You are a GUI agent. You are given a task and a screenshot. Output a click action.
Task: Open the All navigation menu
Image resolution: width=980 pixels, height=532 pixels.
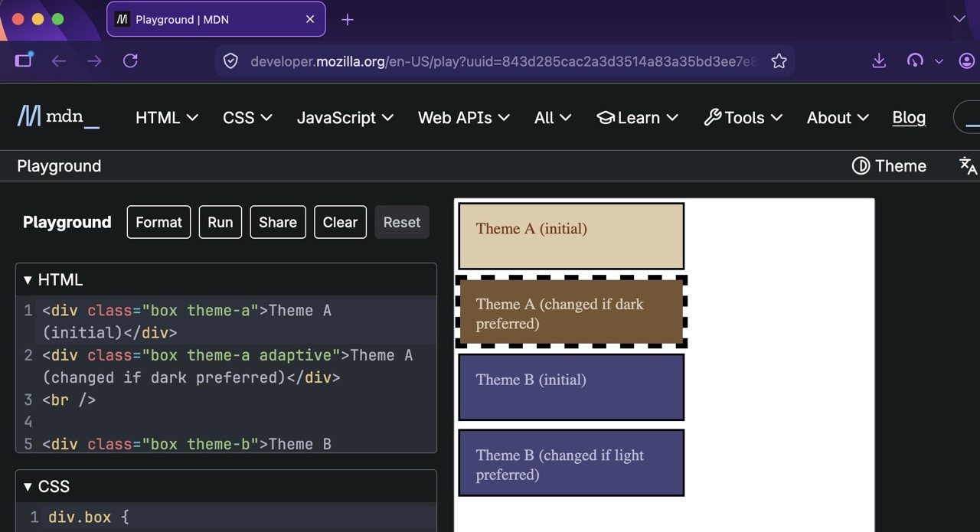point(553,117)
